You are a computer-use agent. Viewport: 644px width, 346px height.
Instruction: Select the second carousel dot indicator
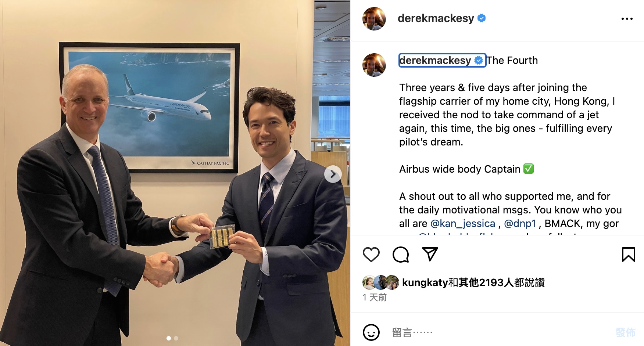click(176, 338)
